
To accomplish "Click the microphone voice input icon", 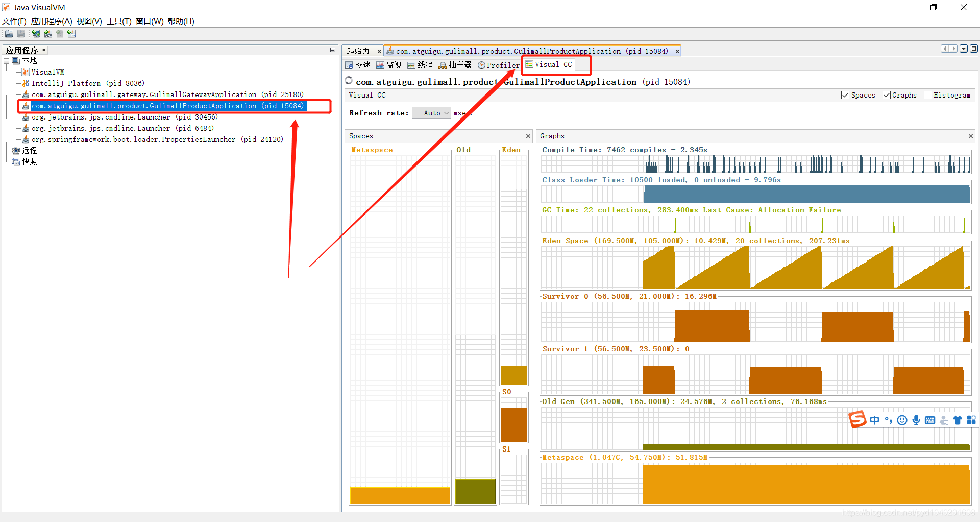I will point(916,420).
